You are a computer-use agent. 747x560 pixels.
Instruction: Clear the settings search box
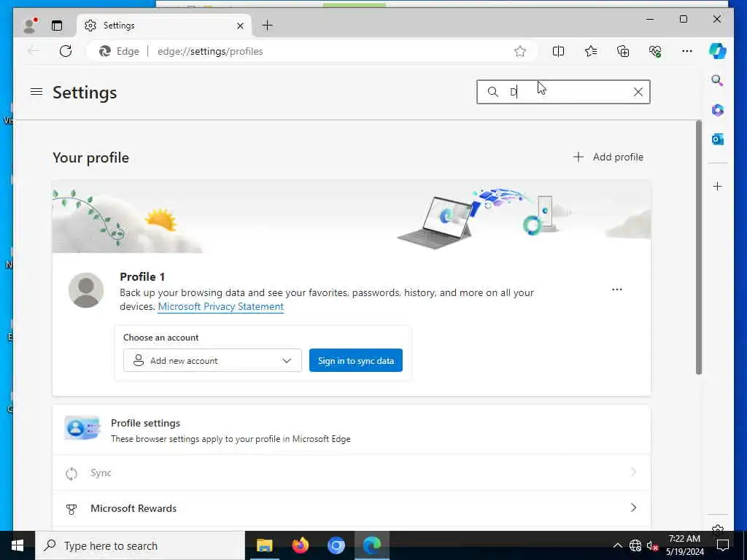click(638, 92)
